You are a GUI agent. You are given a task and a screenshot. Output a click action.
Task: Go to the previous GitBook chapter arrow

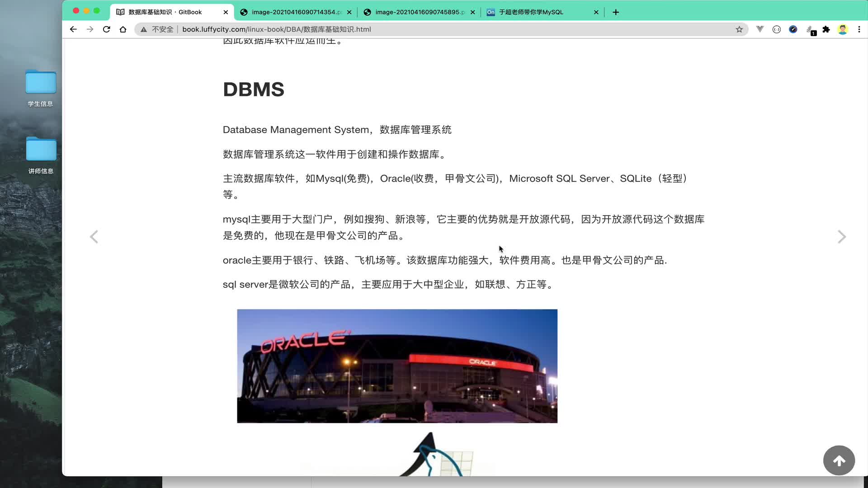click(94, 237)
